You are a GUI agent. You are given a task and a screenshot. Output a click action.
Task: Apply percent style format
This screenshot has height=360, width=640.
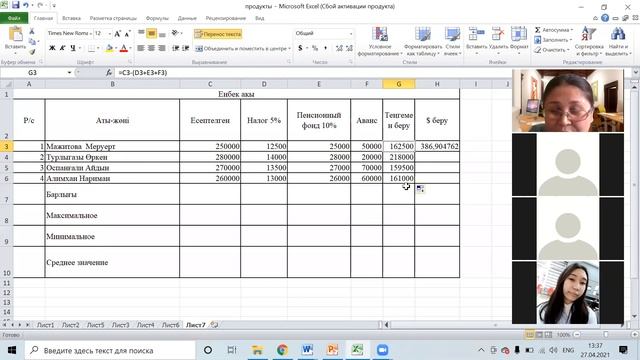pos(315,48)
